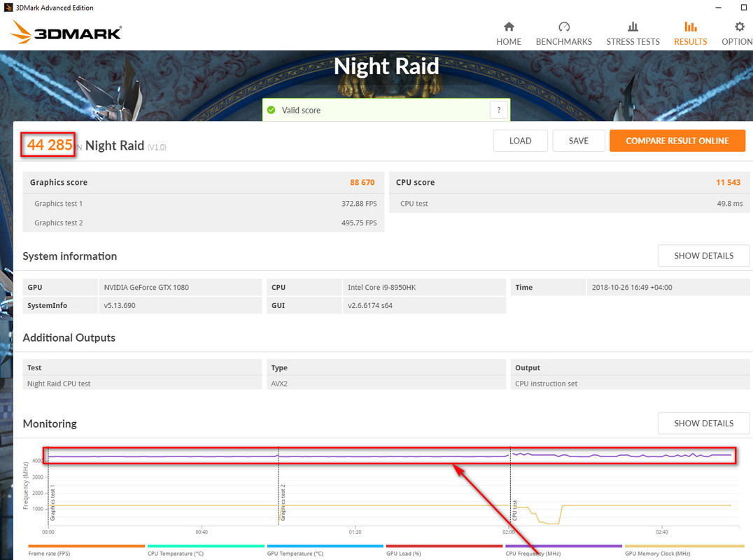Image resolution: width=753 pixels, height=560 pixels.
Task: Click the AVX2 type cell
Action: coord(386,384)
